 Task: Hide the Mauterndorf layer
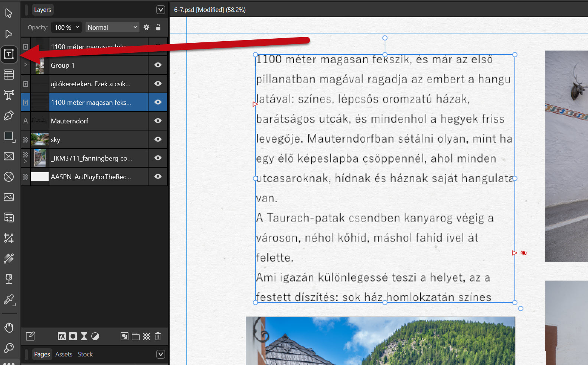pos(158,121)
